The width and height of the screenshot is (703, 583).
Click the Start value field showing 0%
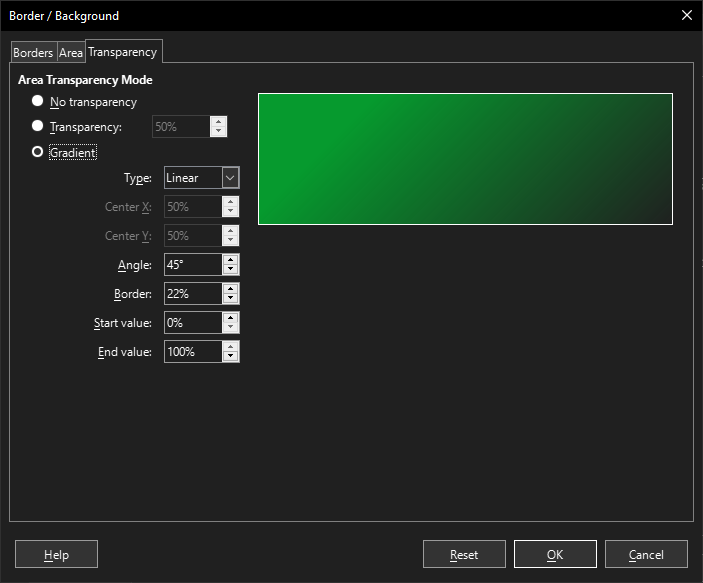tap(193, 322)
